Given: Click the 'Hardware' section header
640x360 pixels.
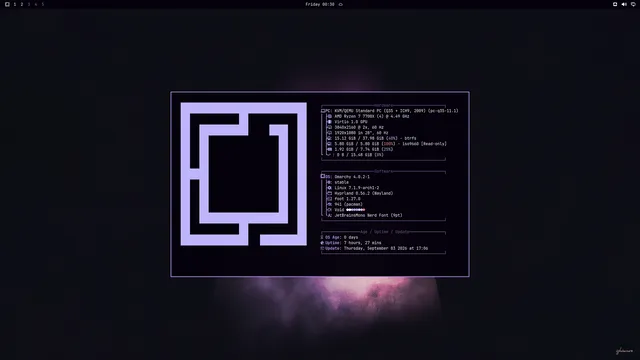Looking at the screenshot, I should (x=383, y=106).
